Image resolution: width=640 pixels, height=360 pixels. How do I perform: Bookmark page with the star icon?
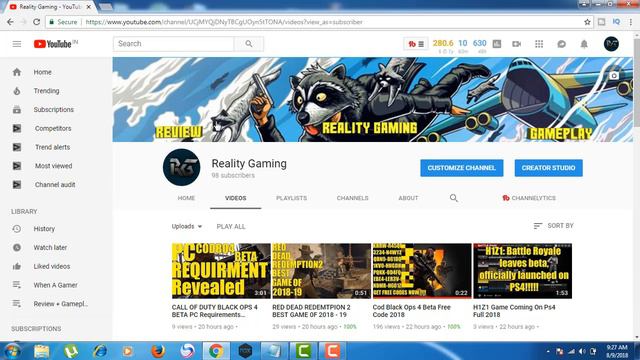[587, 22]
